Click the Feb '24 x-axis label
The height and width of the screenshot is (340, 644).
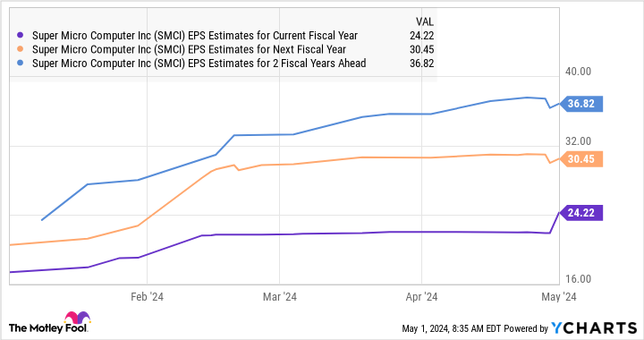tap(147, 297)
